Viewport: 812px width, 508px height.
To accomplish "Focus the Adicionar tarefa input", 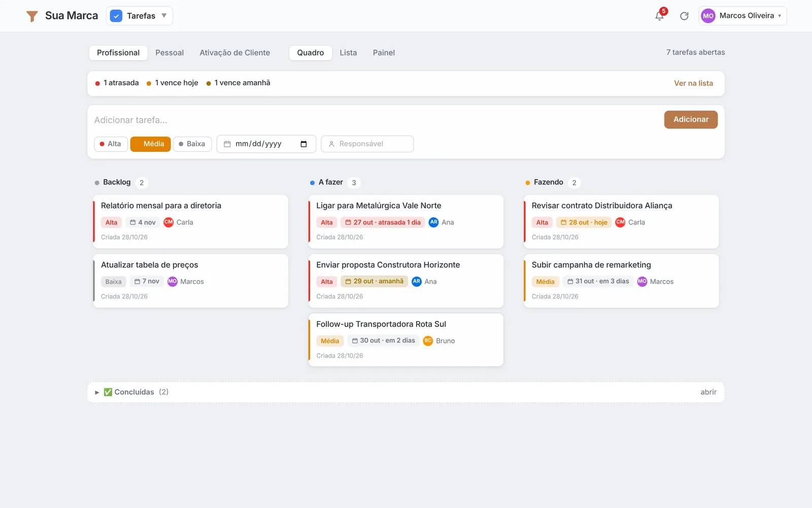I will click(376, 120).
